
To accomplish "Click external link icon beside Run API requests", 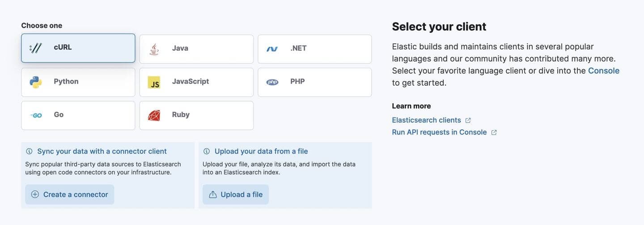I will tap(494, 133).
